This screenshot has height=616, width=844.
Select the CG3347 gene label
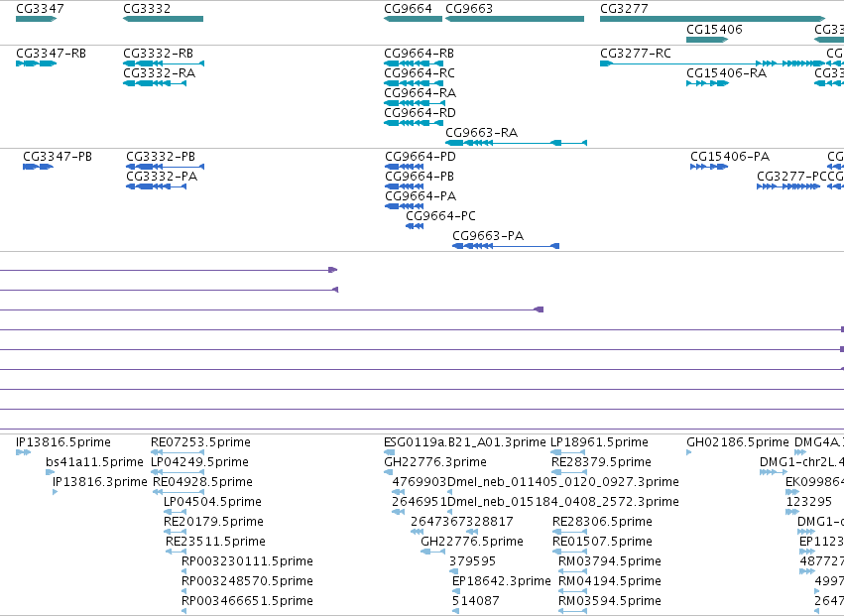click(40, 9)
